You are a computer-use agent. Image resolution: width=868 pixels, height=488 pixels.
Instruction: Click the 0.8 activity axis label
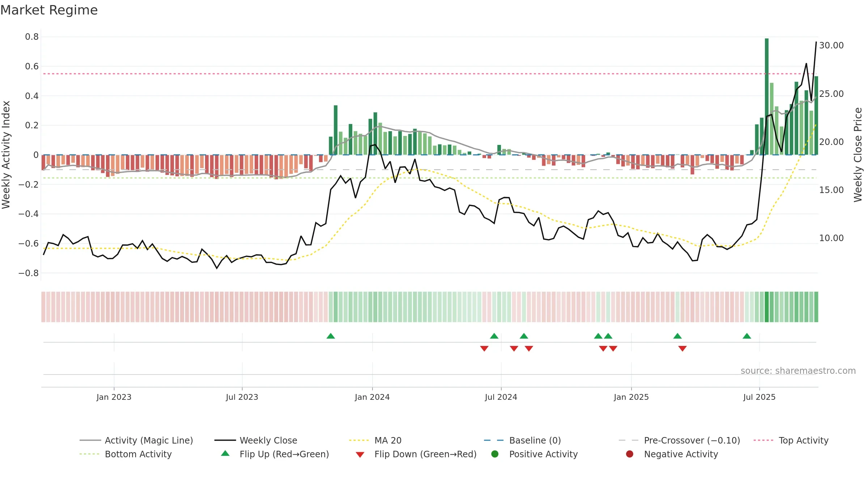tap(32, 37)
